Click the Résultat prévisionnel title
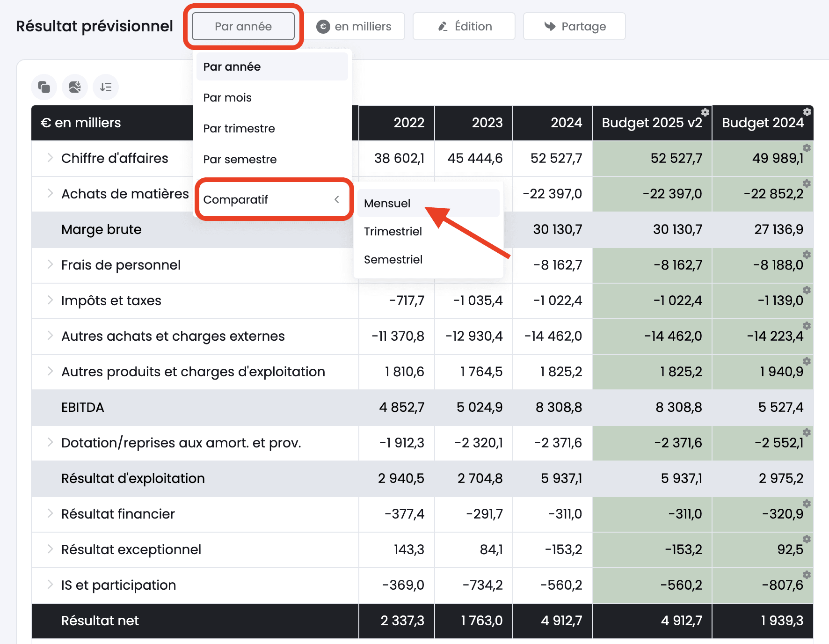This screenshot has height=644, width=829. [95, 26]
